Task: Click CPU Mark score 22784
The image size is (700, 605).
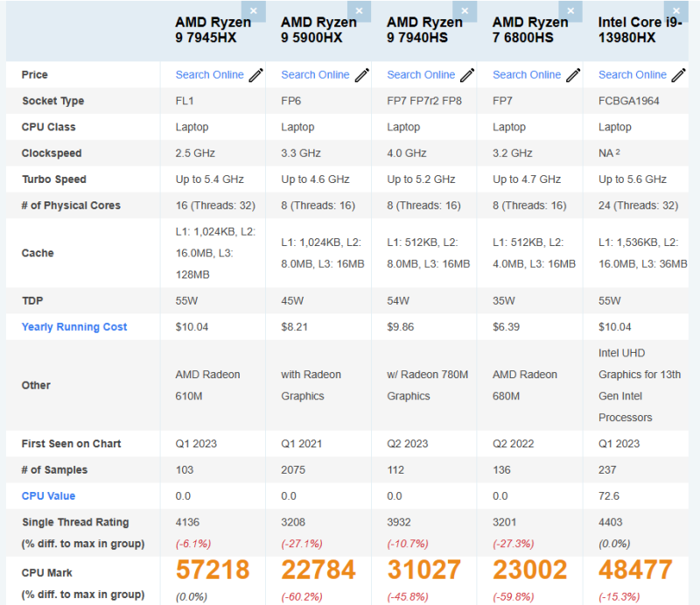Action: (x=318, y=570)
